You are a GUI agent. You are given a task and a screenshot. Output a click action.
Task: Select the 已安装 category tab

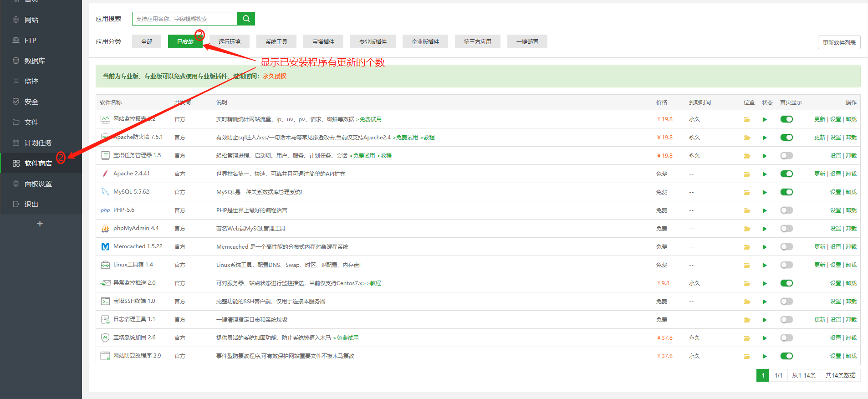coord(185,41)
